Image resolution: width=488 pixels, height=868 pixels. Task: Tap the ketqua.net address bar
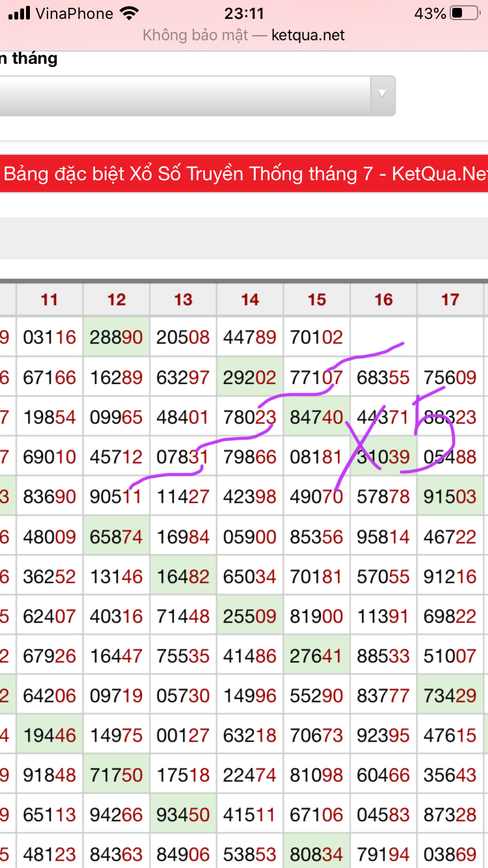coord(244,35)
